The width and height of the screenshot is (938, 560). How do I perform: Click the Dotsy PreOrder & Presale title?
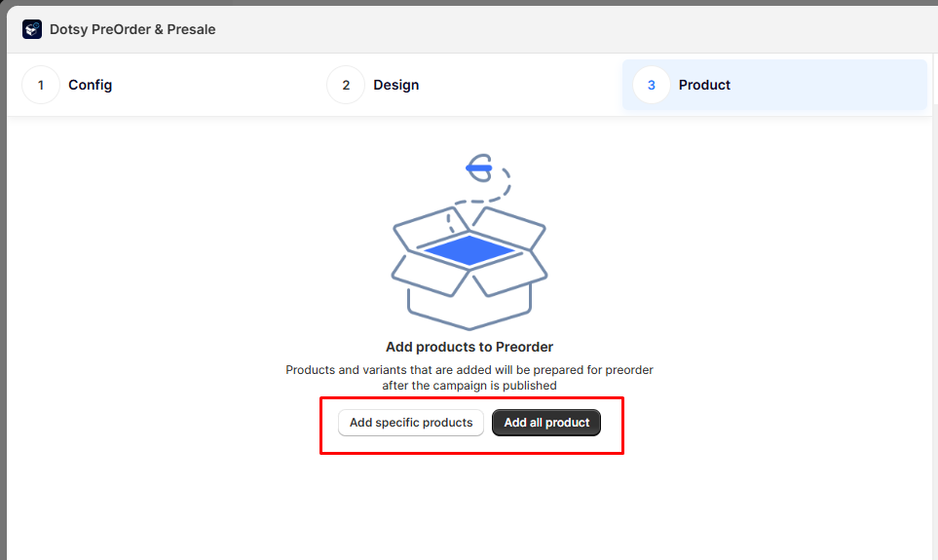coord(132,29)
